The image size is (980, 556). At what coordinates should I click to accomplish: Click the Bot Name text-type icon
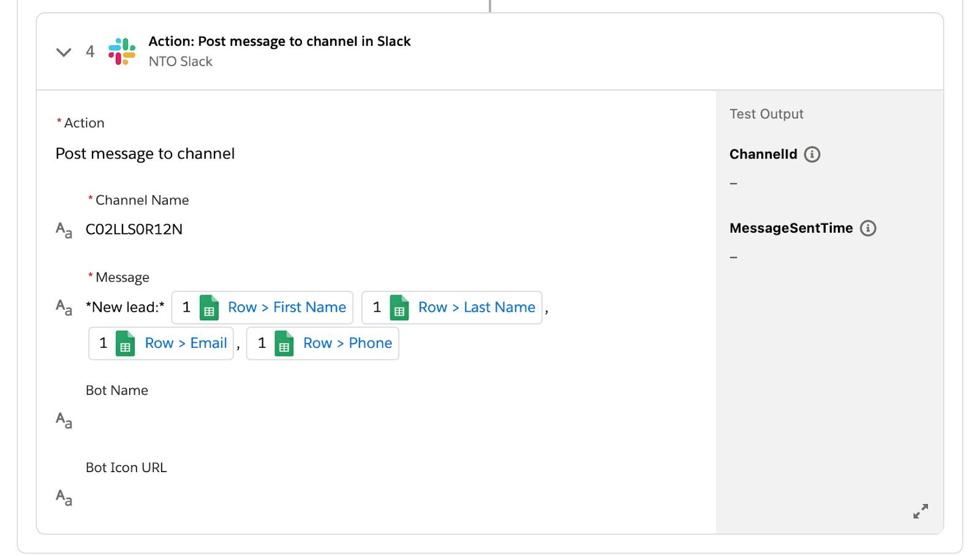pyautogui.click(x=64, y=421)
